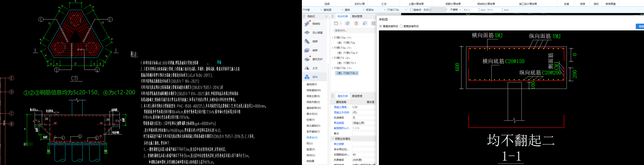Collapse the 77原CT2a tree node
644x165 pixels.
pos(333,38)
